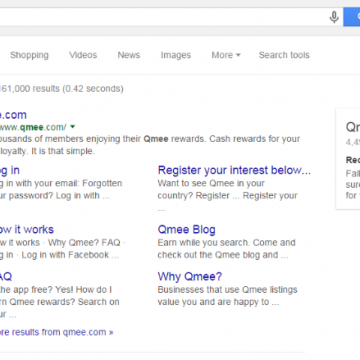The width and height of the screenshot is (360, 360).
Task: Click the results count '161,000 results (0.42 seconds)'
Action: click(x=62, y=89)
